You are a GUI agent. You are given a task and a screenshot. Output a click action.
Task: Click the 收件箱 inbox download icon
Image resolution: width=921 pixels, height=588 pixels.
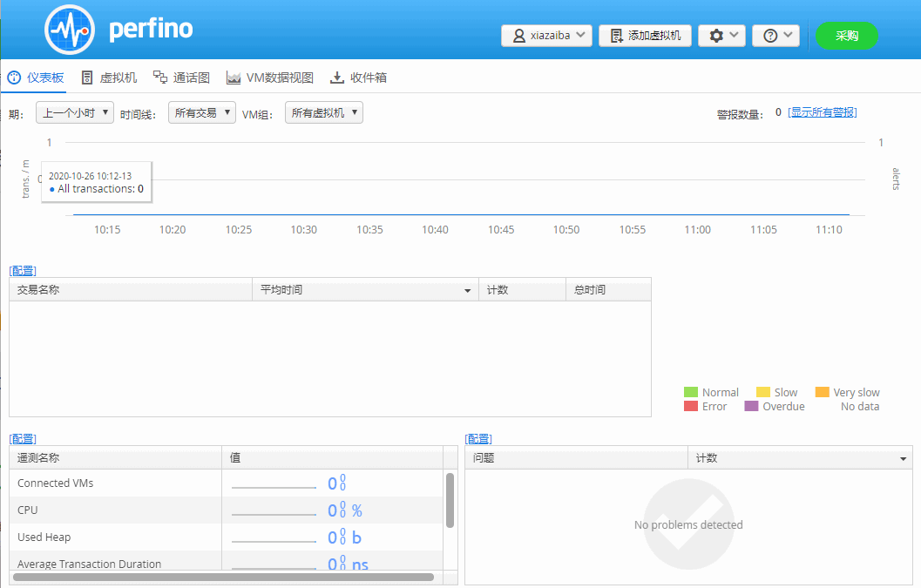click(337, 78)
